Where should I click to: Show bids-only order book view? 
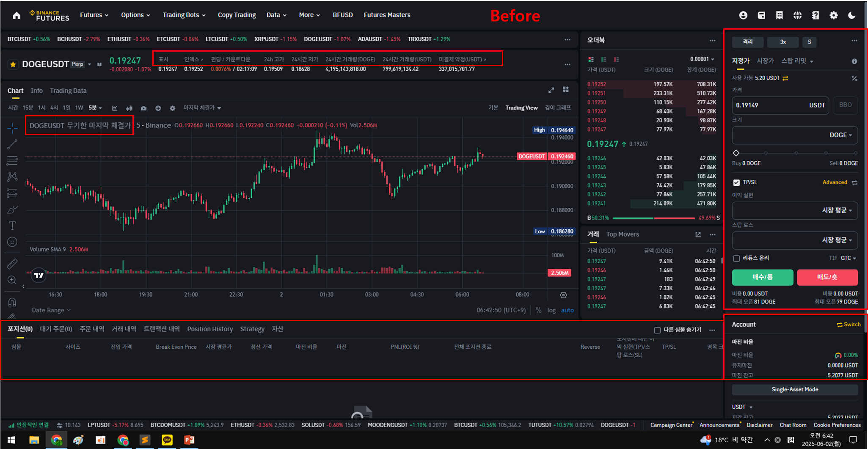(x=604, y=59)
